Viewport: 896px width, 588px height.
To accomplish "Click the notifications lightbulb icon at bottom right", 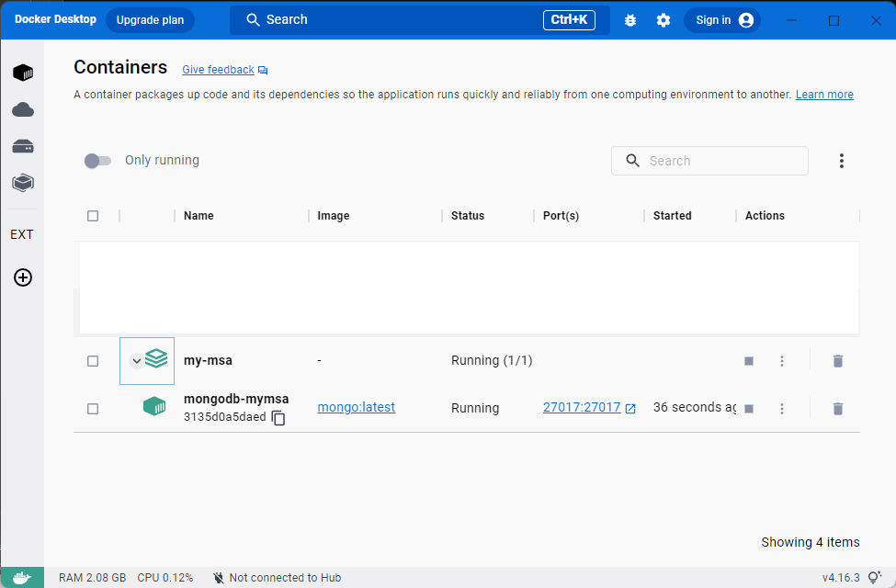I will [874, 578].
